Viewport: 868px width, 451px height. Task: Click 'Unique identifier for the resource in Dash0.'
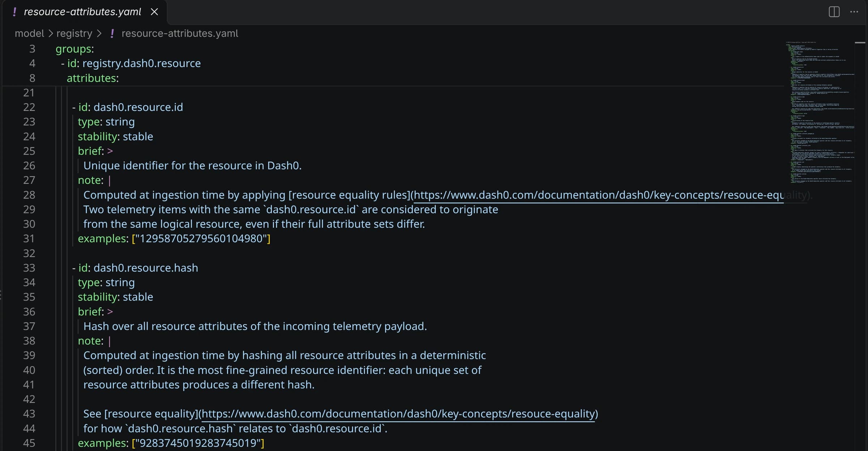click(x=192, y=166)
